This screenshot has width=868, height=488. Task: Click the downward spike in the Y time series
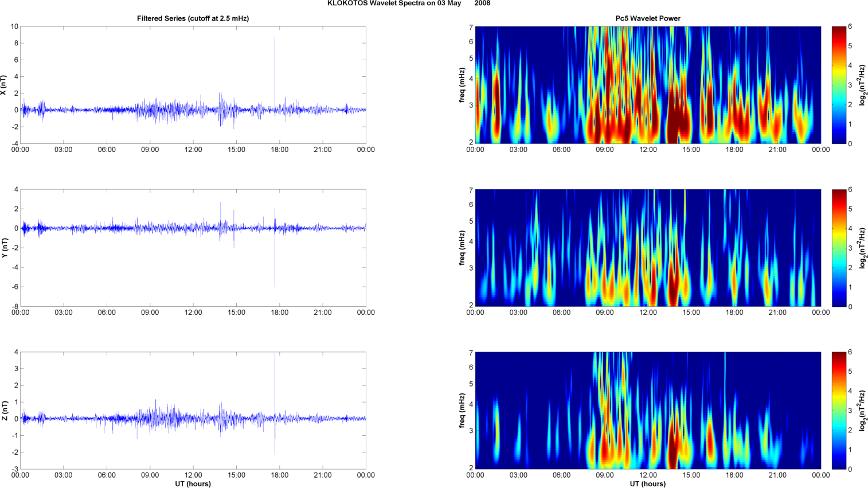pyautogui.click(x=275, y=258)
